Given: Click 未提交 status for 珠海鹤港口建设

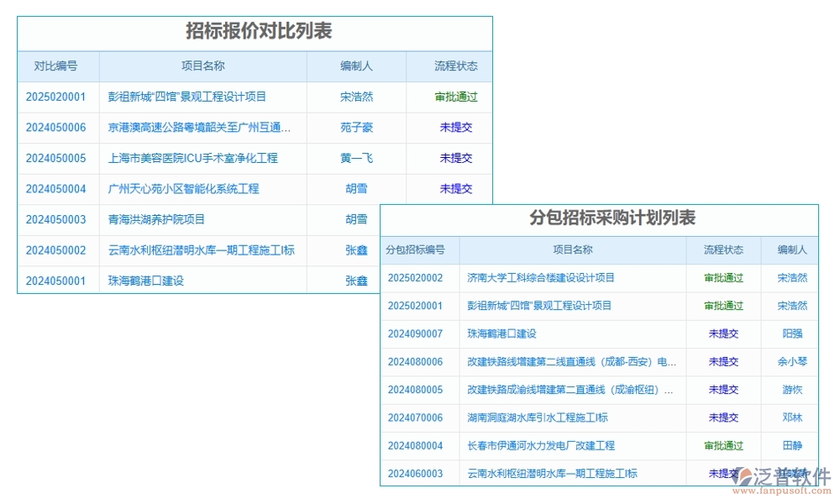Looking at the screenshot, I should coord(724,333).
